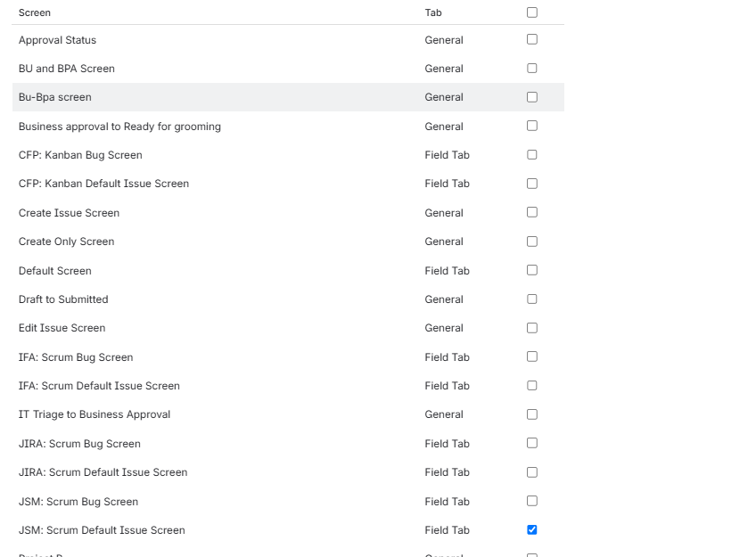
Task: Enable the Create Only Screen checkbox
Action: coord(532,242)
